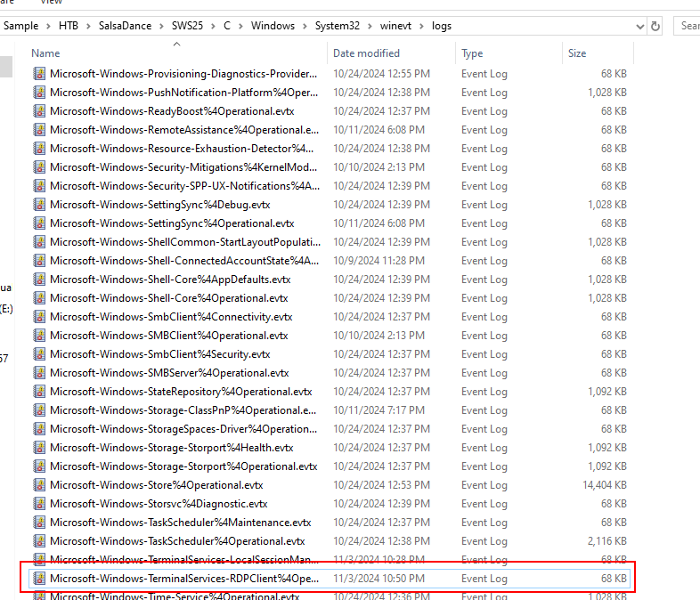Select the SMBServer Operational log icon
The image size is (700, 600).
point(39,373)
